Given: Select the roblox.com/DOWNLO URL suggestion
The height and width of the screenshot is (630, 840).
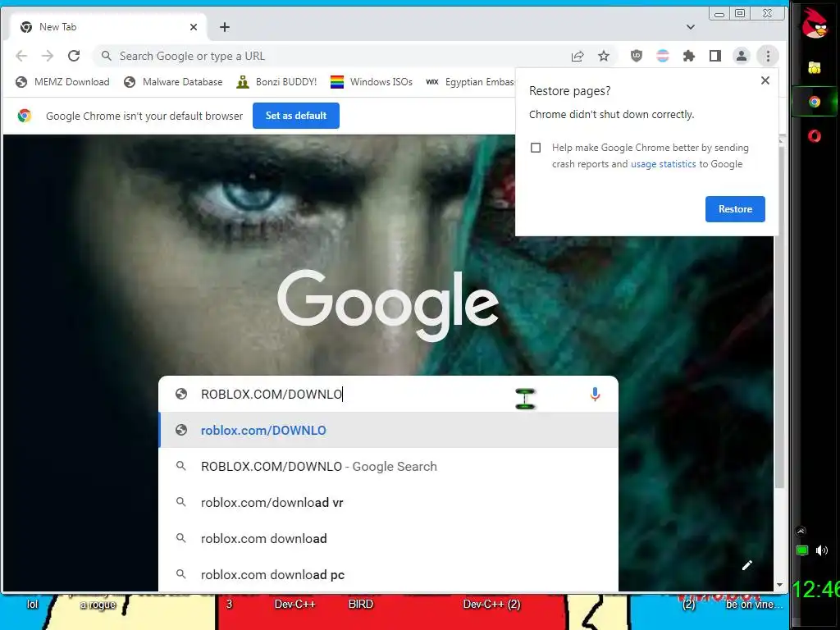Looking at the screenshot, I should pos(388,430).
